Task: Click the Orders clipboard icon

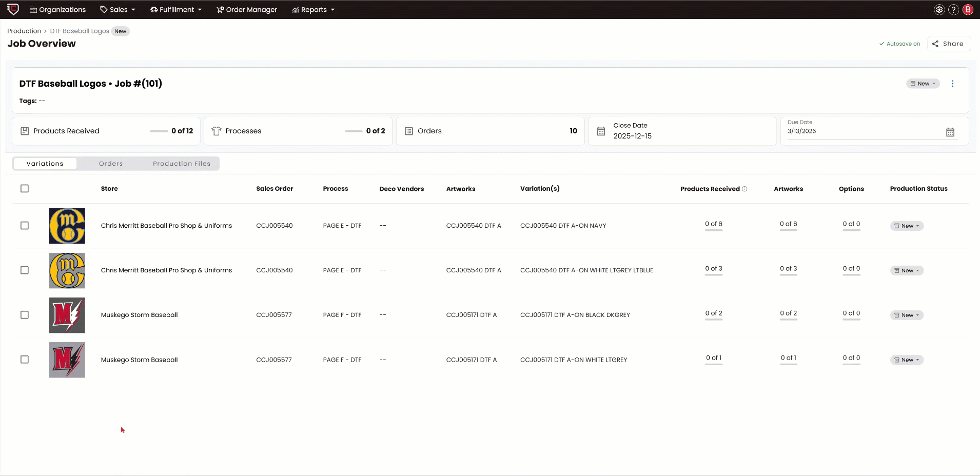Action: (x=408, y=131)
